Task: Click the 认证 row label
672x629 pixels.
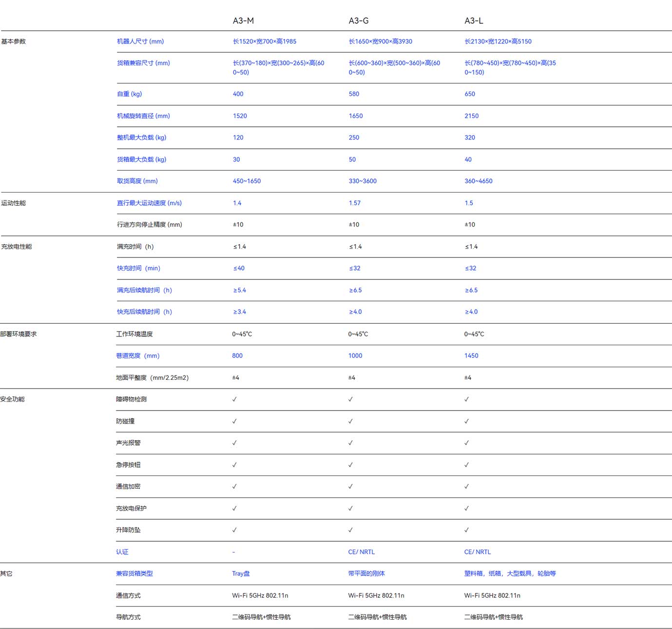Action: point(122,552)
